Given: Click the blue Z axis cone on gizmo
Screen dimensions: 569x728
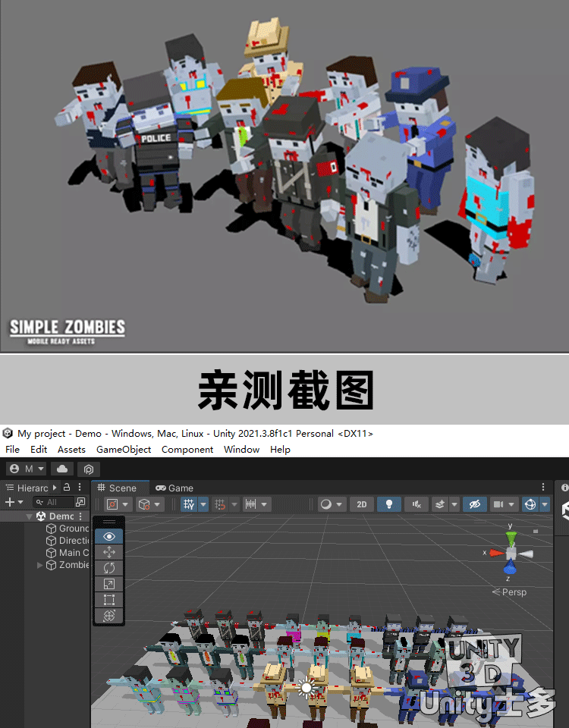Looking at the screenshot, I should click(510, 567).
